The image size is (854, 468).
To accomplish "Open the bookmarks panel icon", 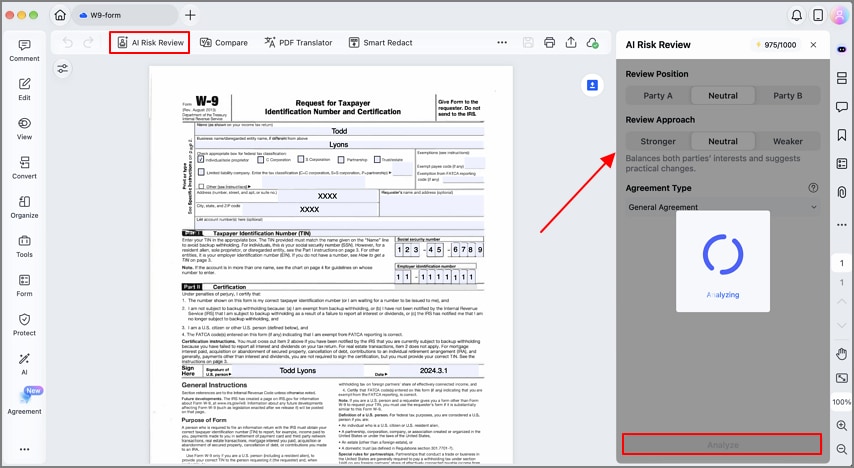I will click(841, 135).
